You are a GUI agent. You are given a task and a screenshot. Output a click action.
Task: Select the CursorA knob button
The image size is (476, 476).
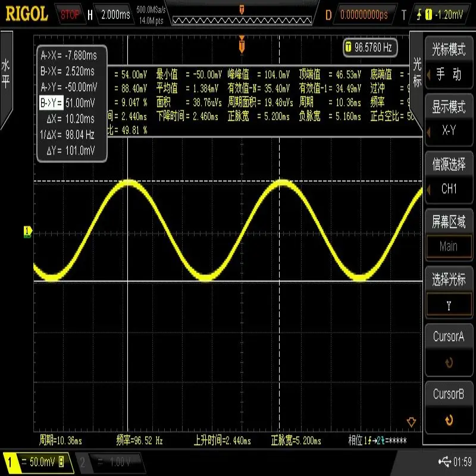(449, 350)
